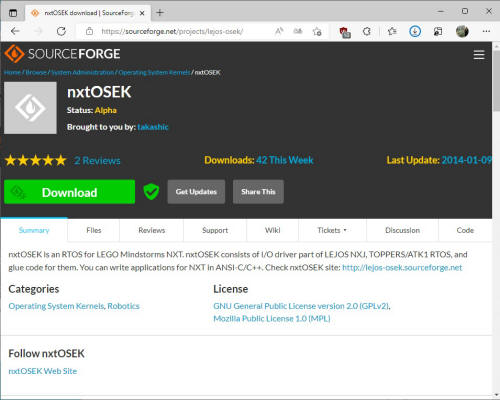Click the page vertical scrollbar
Image resolution: width=500 pixels, height=400 pixels.
point(496,81)
